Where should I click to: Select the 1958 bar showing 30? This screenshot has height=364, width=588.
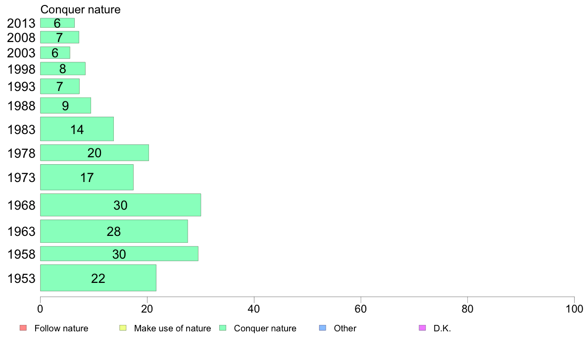[x=119, y=254]
